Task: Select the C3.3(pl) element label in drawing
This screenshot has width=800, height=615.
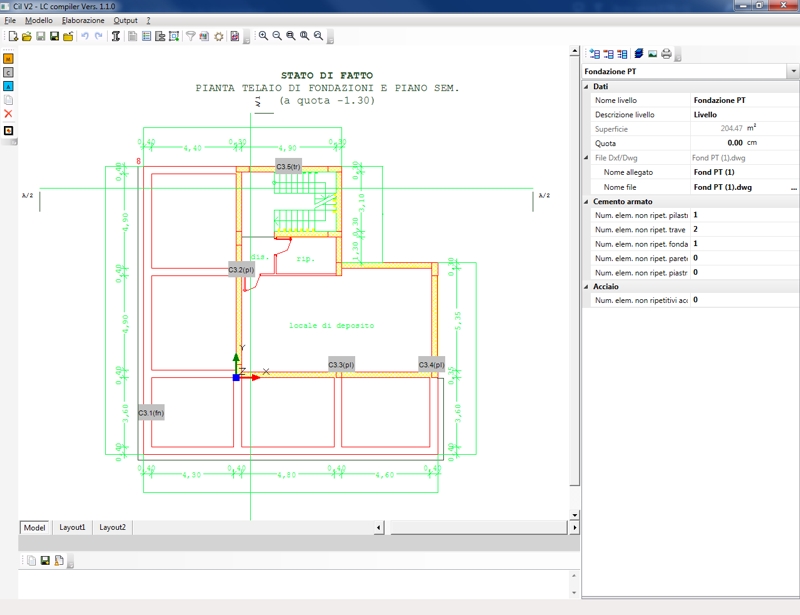Action: point(342,365)
